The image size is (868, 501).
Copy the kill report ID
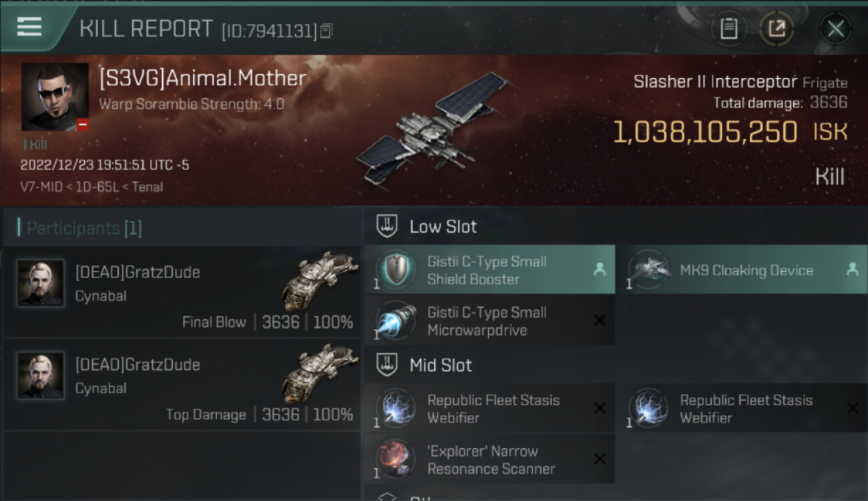[x=327, y=31]
